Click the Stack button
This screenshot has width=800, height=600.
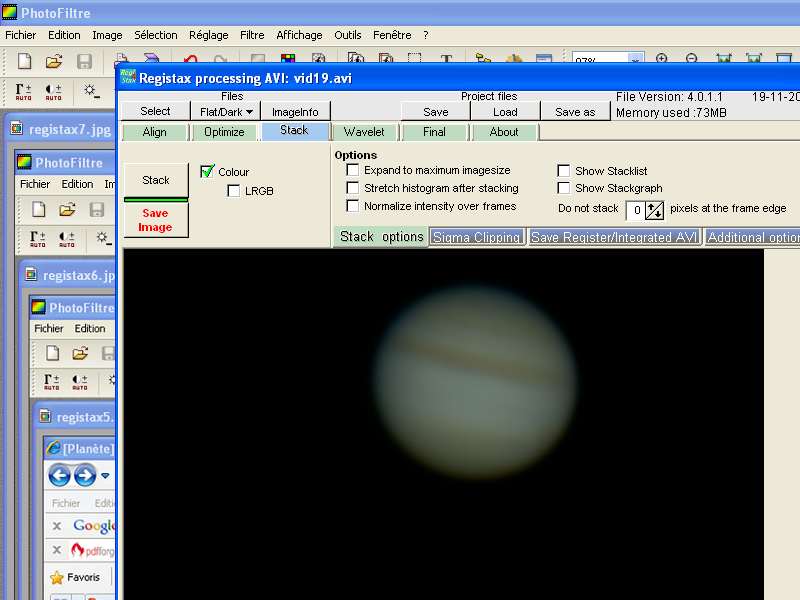(x=156, y=180)
